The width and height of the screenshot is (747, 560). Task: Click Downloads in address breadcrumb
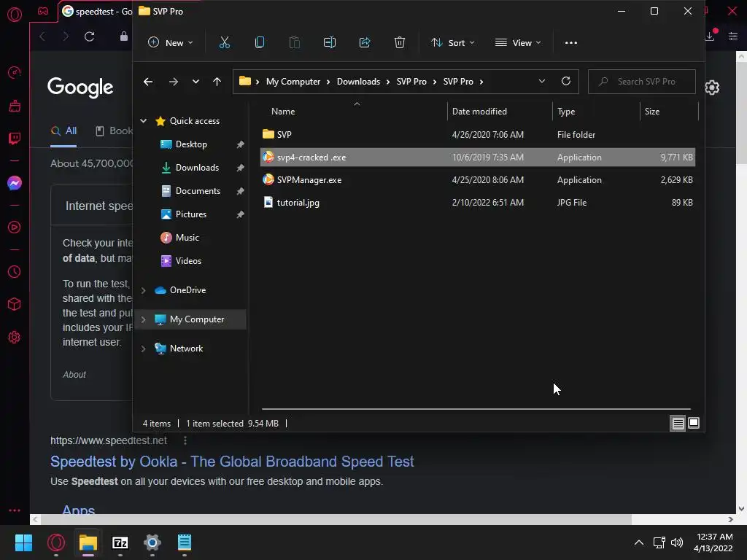[358, 82]
